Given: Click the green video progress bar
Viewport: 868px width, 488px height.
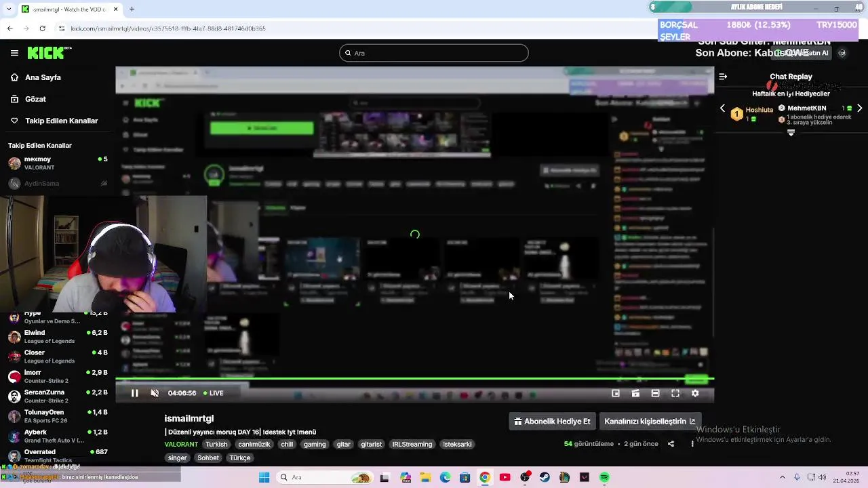Looking at the screenshot, I should pos(415,379).
